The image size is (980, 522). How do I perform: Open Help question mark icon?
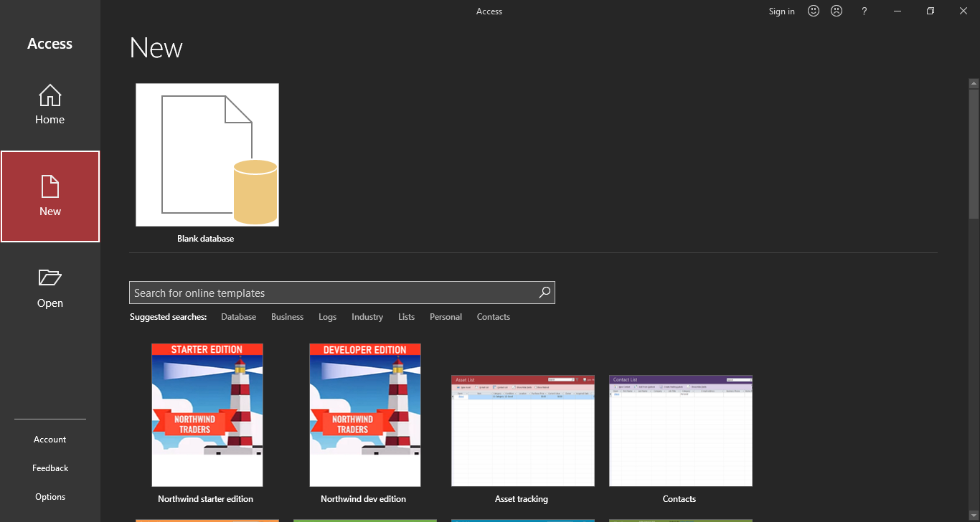tap(864, 11)
